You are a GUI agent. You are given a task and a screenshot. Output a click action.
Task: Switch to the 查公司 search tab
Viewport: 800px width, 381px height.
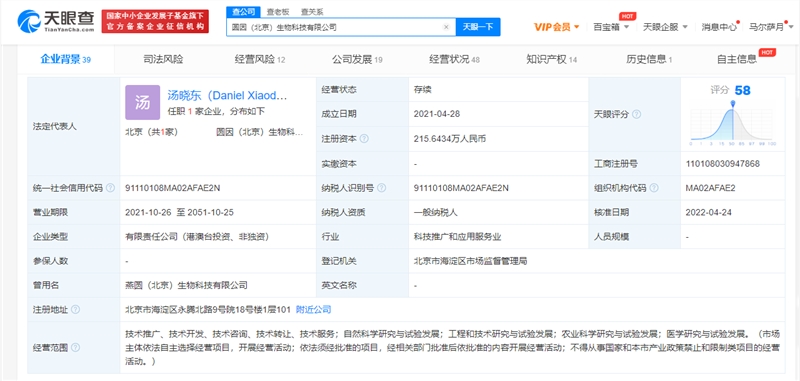(243, 12)
